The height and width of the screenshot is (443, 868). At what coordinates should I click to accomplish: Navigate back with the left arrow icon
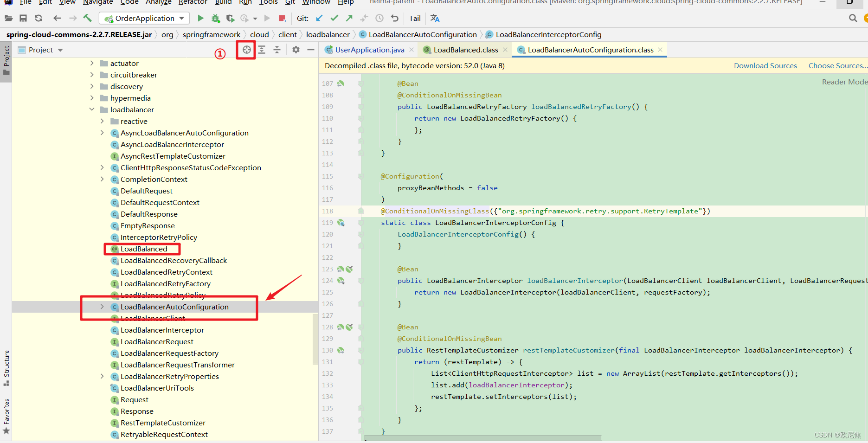tap(57, 18)
